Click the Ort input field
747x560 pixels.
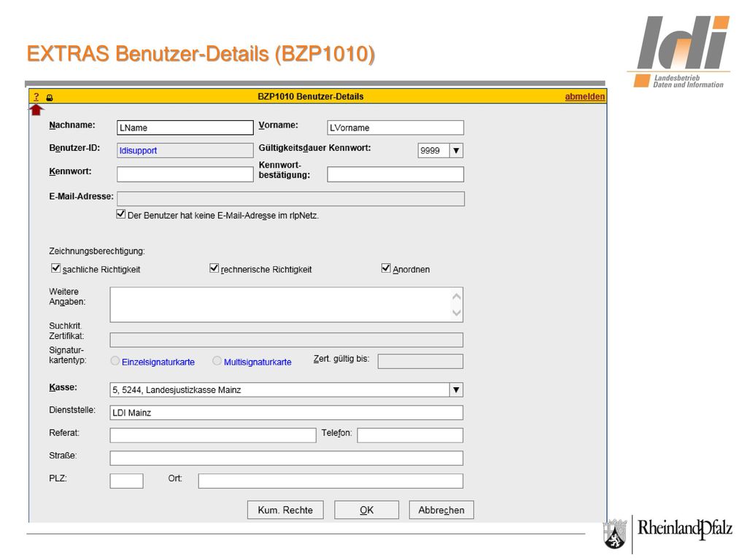coord(330,481)
